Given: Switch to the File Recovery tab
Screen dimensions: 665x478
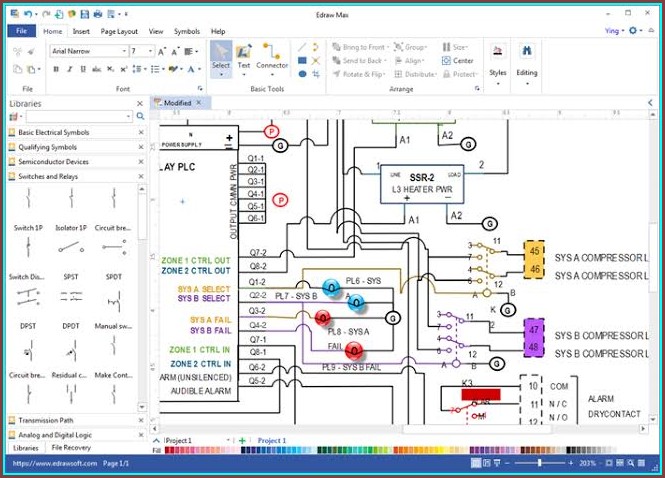Looking at the screenshot, I should click(71, 447).
